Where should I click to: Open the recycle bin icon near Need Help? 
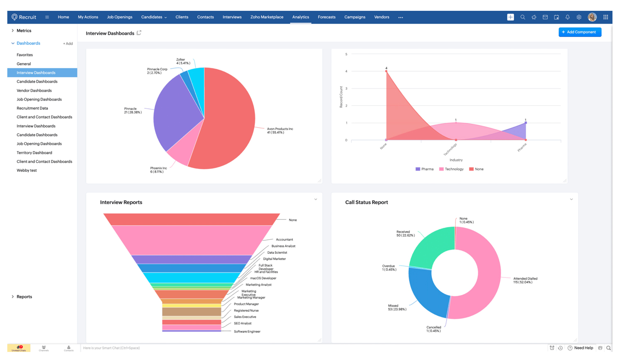coord(600,348)
